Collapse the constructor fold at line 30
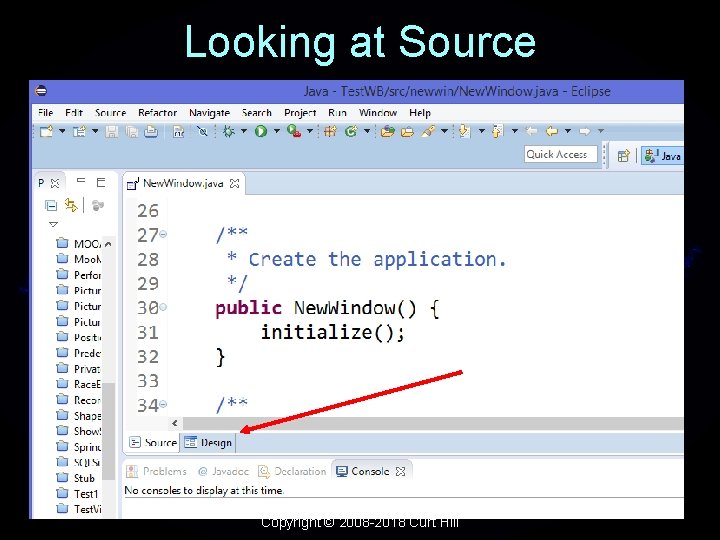This screenshot has height=540, width=720. (x=163, y=307)
